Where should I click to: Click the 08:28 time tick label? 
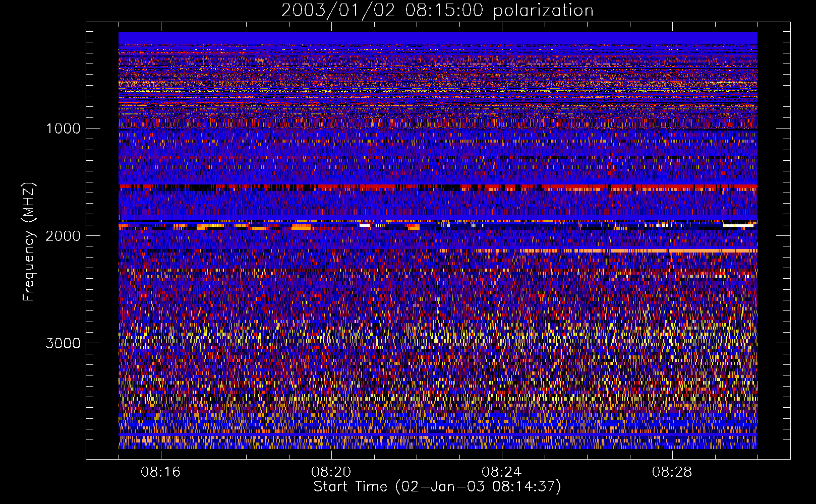(x=672, y=472)
